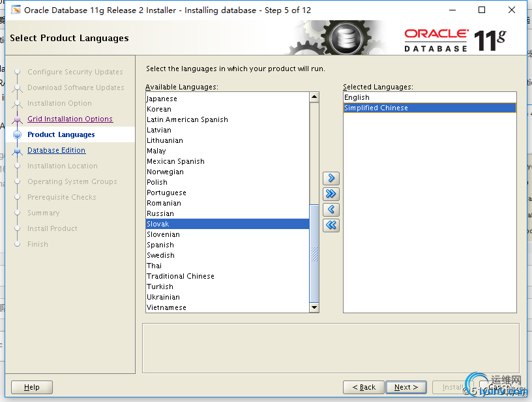Select English in Selected Languages
This screenshot has width=532, height=402.
click(430, 97)
